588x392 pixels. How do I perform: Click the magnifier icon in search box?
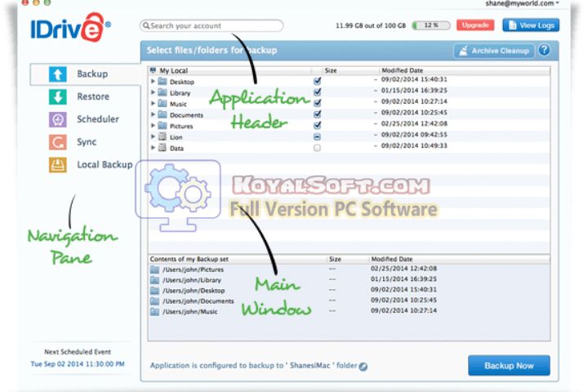click(x=146, y=25)
